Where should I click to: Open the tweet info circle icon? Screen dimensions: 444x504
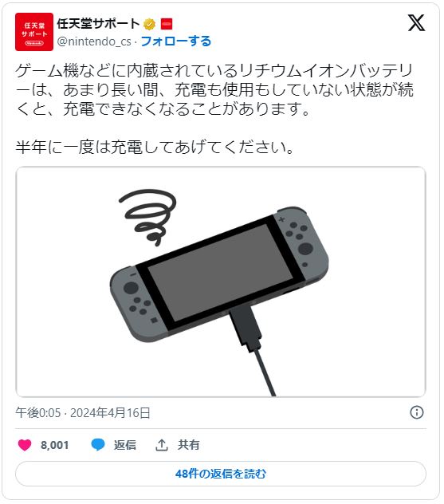[417, 412]
